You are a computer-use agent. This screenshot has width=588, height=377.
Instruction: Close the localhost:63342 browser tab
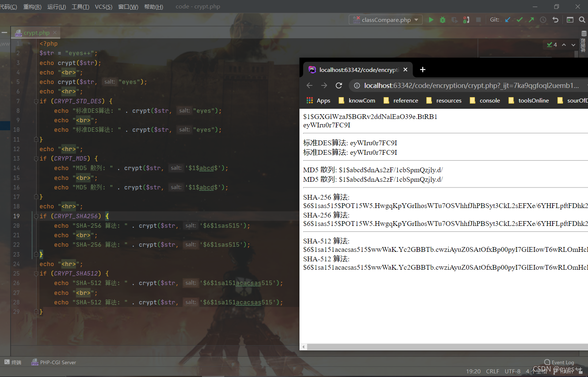pyautogui.click(x=405, y=69)
